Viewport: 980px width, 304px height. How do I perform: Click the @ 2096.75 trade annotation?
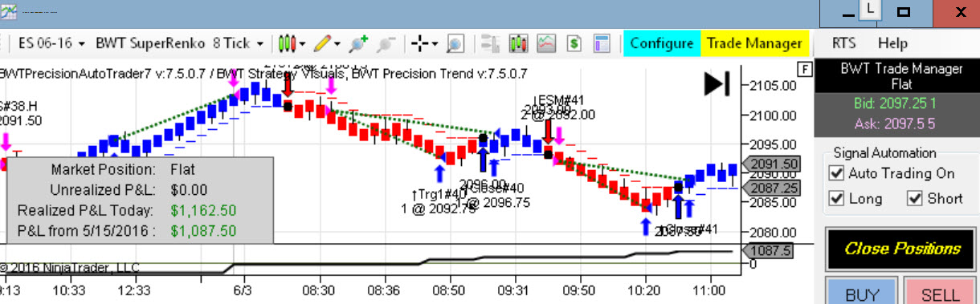pos(497,202)
